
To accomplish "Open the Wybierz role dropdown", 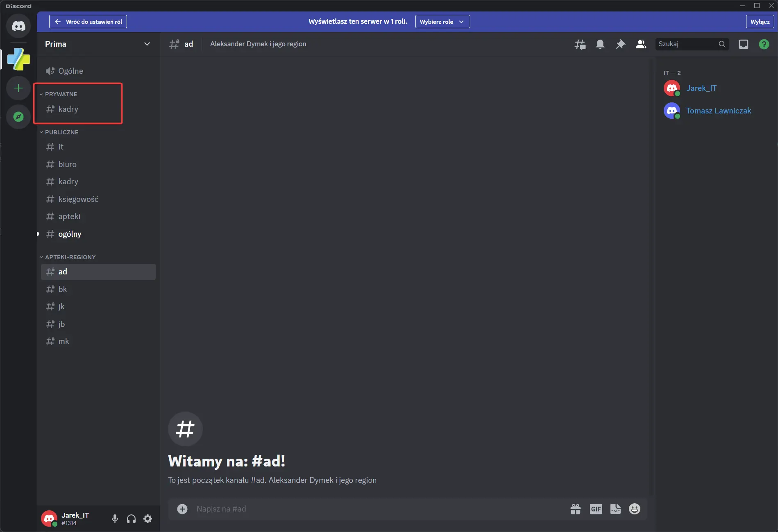I will pyautogui.click(x=442, y=22).
